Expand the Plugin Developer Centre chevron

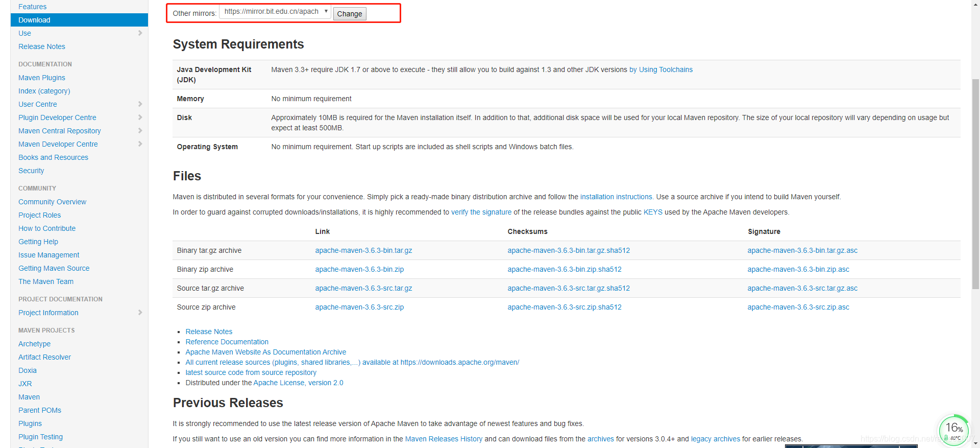click(x=140, y=117)
